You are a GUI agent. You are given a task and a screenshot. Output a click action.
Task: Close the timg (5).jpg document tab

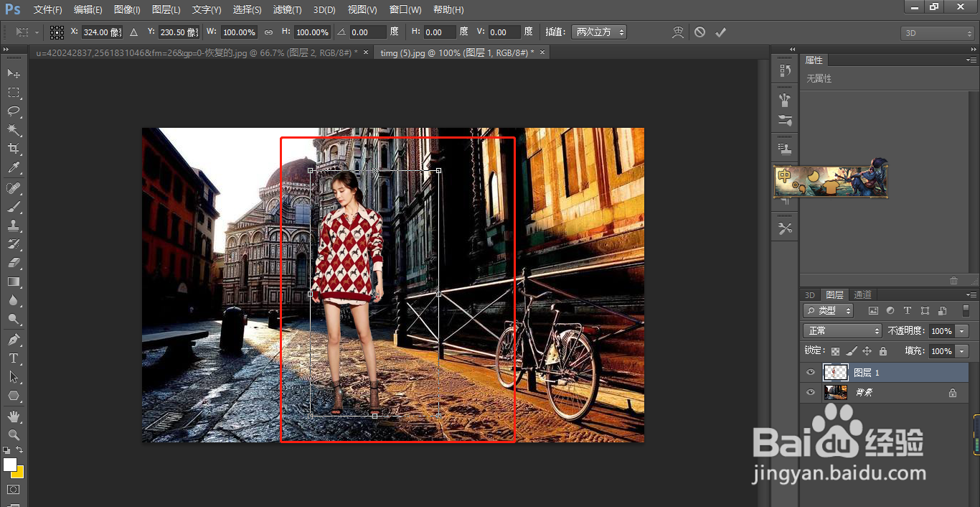[542, 52]
